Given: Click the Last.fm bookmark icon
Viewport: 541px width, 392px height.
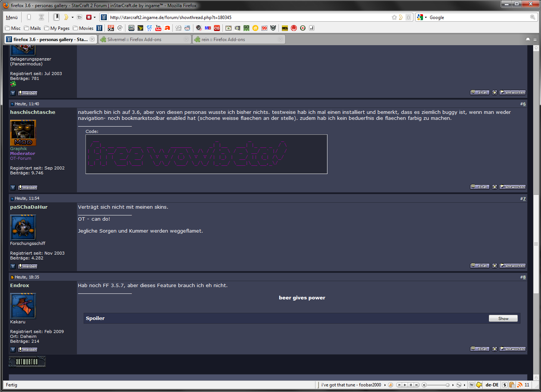Looking at the screenshot, I should pyautogui.click(x=217, y=28).
